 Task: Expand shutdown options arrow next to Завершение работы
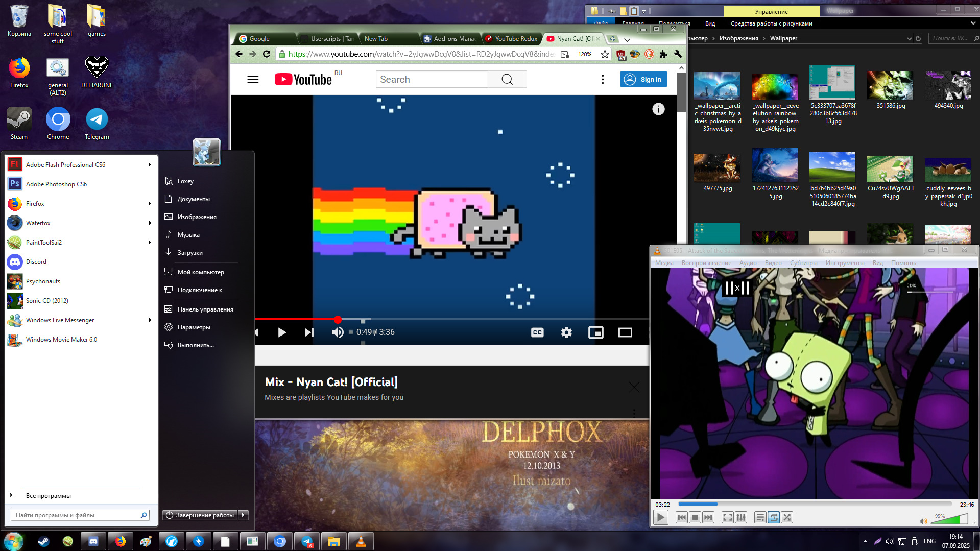pyautogui.click(x=244, y=515)
